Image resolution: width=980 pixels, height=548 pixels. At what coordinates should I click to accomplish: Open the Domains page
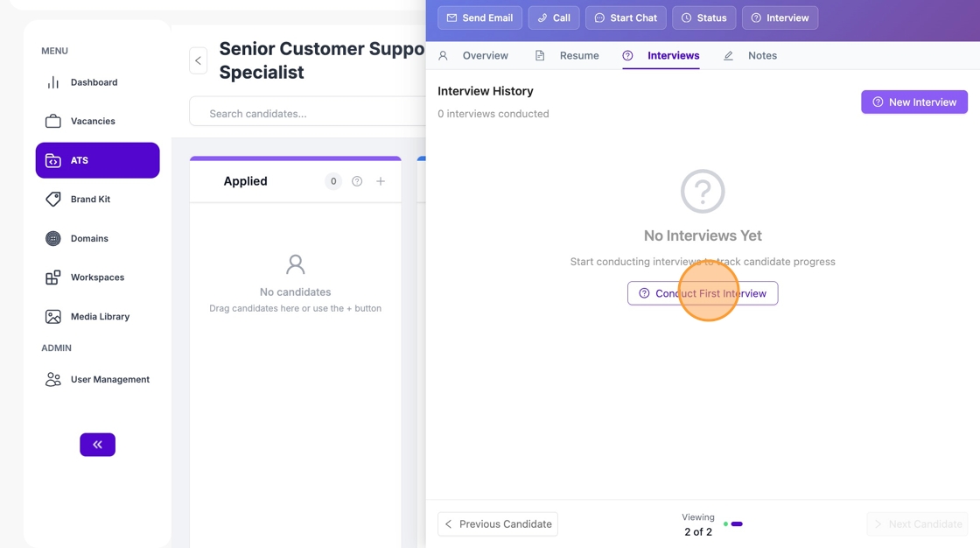(x=89, y=238)
